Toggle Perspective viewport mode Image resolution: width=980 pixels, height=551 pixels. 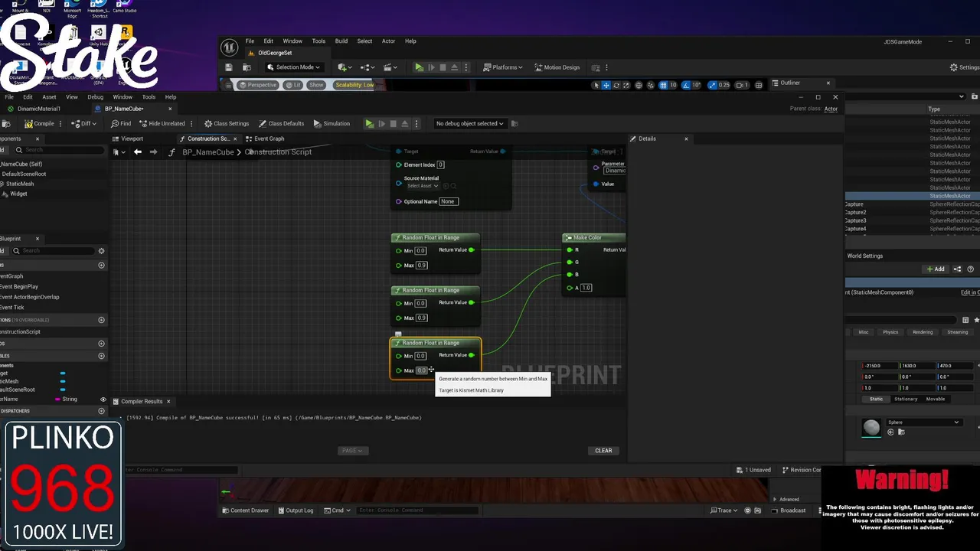(x=257, y=85)
